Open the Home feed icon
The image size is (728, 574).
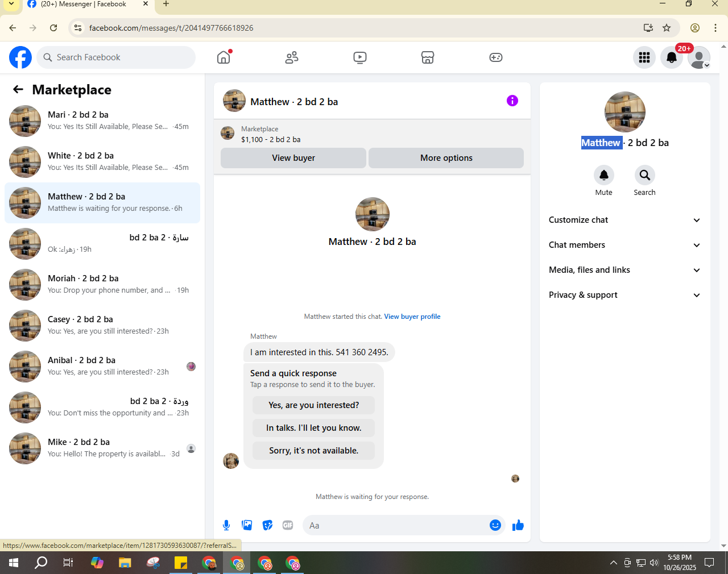pyautogui.click(x=224, y=57)
